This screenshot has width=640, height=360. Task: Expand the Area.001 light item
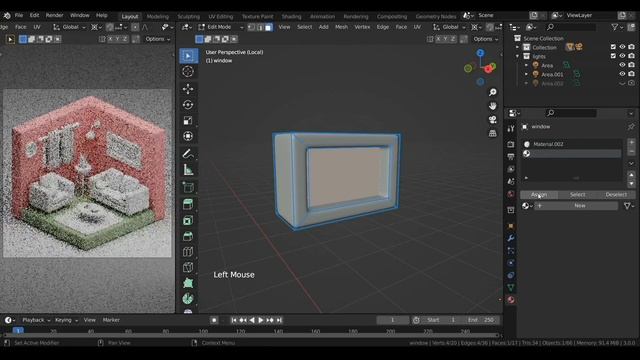tap(526, 74)
